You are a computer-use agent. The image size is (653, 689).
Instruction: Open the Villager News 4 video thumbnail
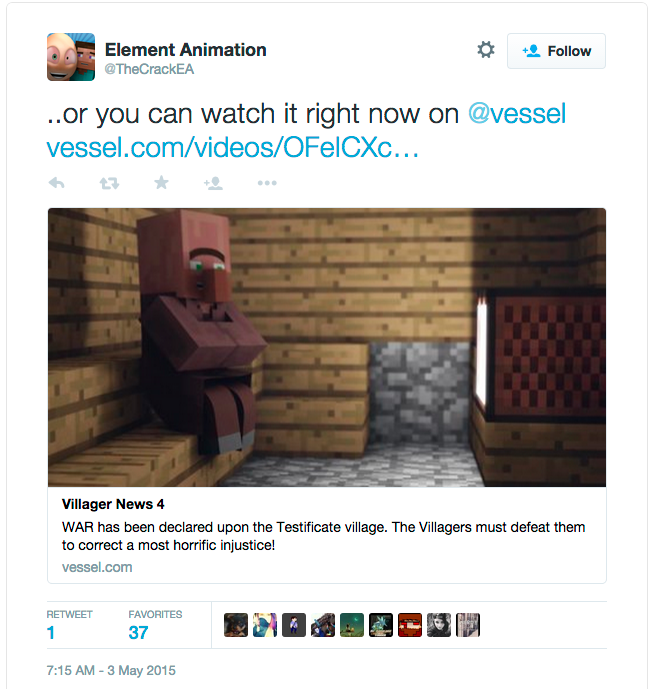click(x=327, y=347)
